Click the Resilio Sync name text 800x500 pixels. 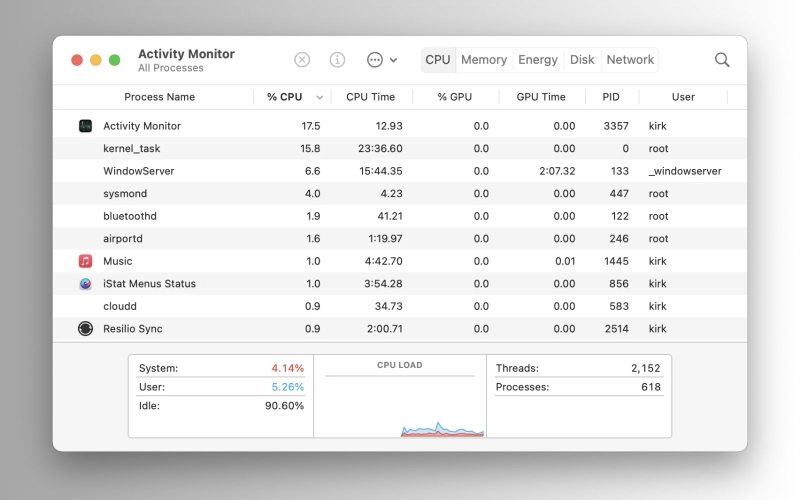133,329
